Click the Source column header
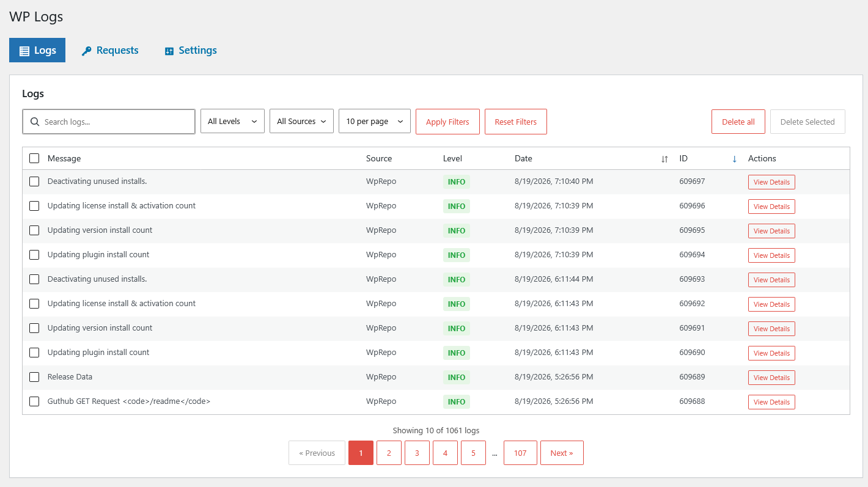This screenshot has height=487, width=868. click(x=379, y=158)
